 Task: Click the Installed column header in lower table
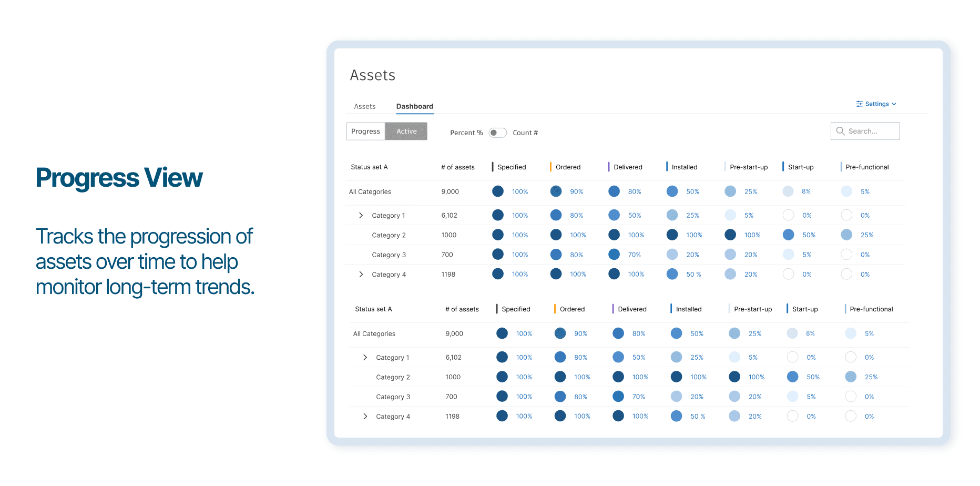click(x=689, y=309)
